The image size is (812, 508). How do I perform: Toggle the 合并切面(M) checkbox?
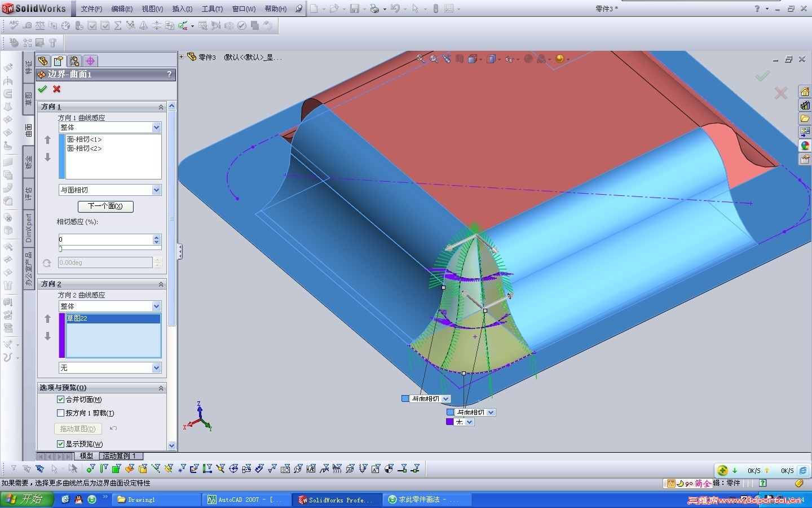pyautogui.click(x=61, y=400)
